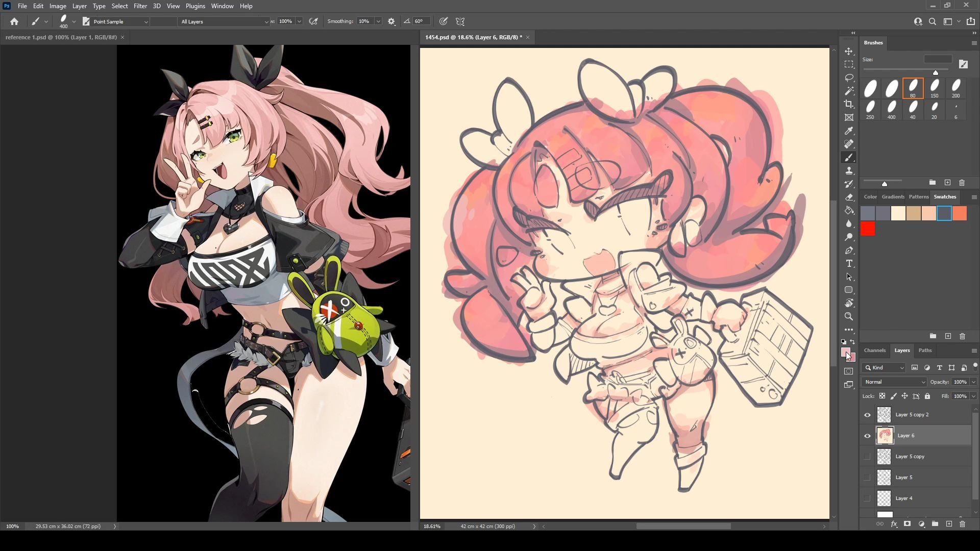
Task: Select the Pen tool
Action: (849, 251)
